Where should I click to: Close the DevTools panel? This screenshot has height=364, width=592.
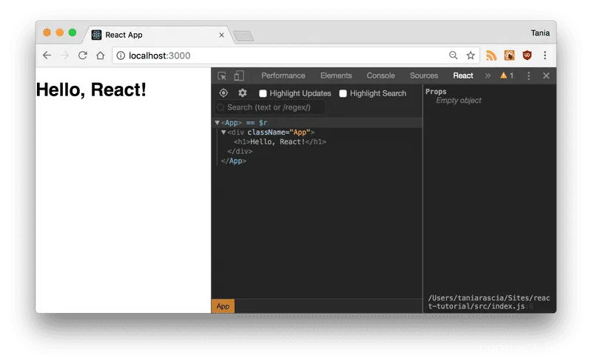pyautogui.click(x=546, y=76)
